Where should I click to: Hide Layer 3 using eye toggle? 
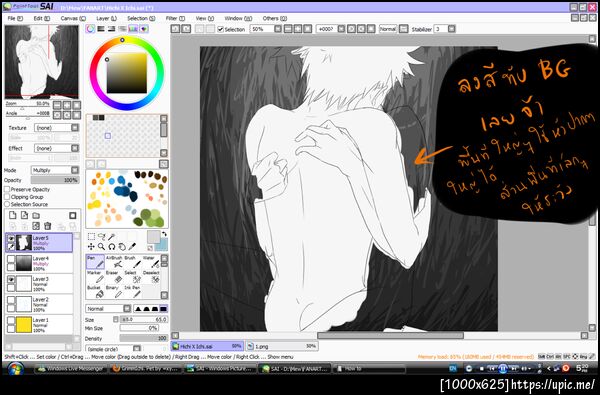tap(11, 280)
